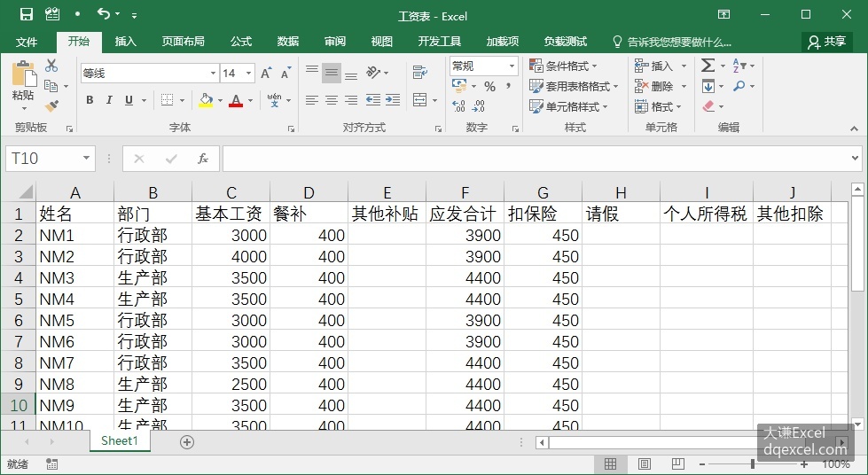The image size is (868, 475).
Task: Toggle italic formatting
Action: pos(109,99)
